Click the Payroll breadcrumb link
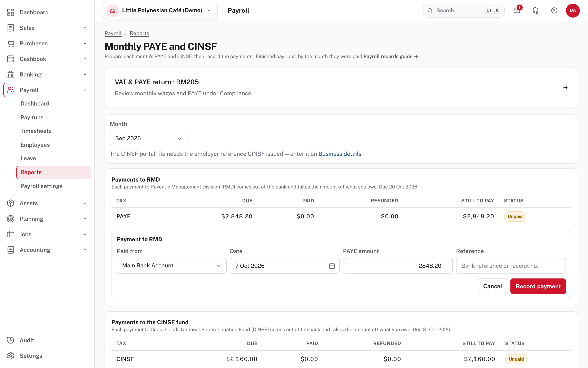Image resolution: width=588 pixels, height=368 pixels. coord(113,33)
